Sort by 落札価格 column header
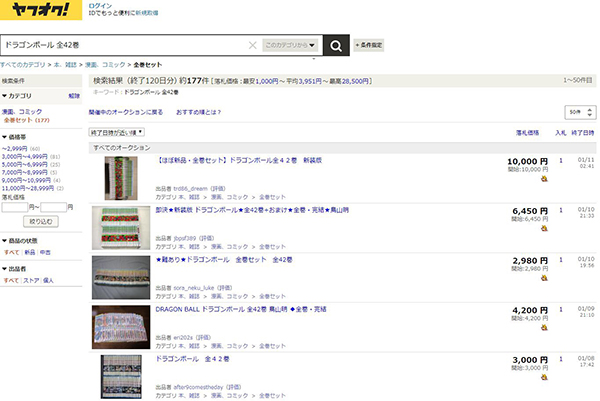This screenshot has width=600, height=401. pyautogui.click(x=527, y=133)
